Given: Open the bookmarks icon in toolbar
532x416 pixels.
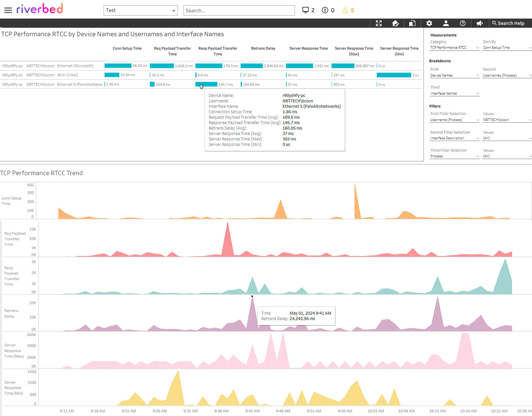Looking at the screenshot, I should (412, 23).
